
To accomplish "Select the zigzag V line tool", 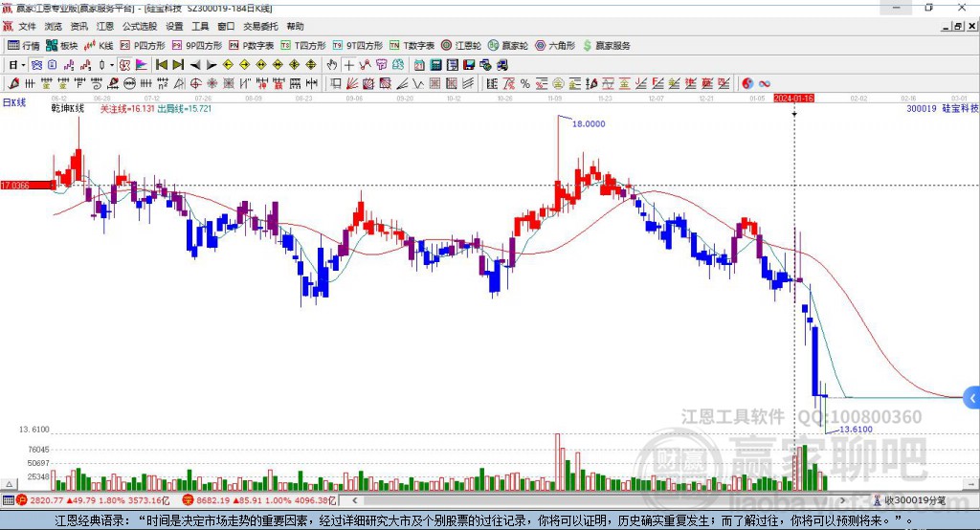I will pyautogui.click(x=418, y=83).
